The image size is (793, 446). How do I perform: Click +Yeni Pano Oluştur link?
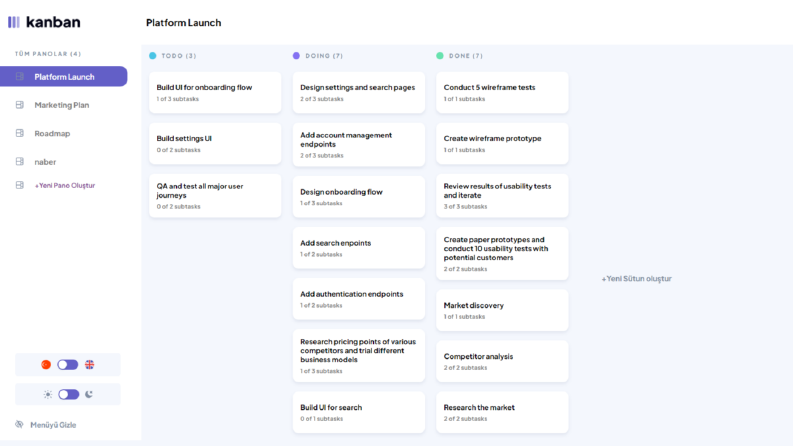(x=65, y=185)
